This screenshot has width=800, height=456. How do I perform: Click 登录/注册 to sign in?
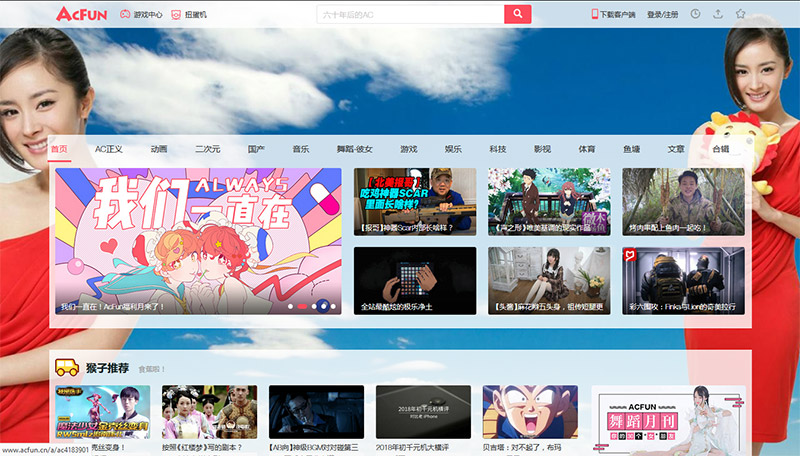(x=662, y=15)
